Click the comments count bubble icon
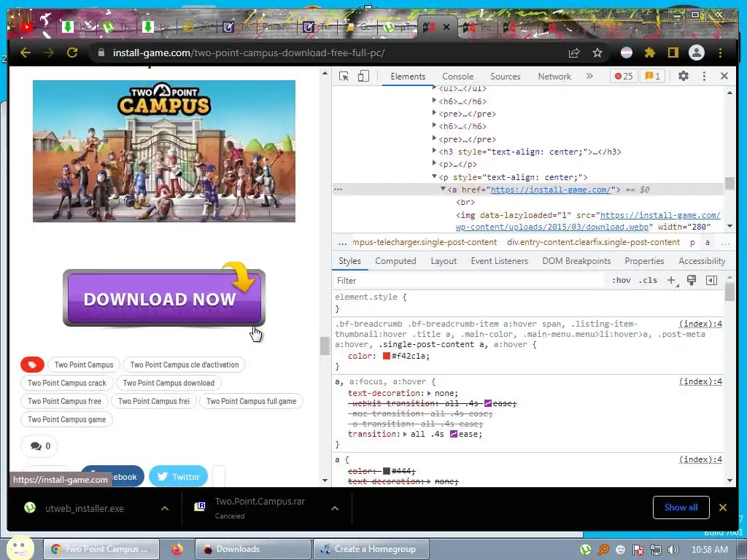Screen dimensions: 747x560 pos(36,446)
